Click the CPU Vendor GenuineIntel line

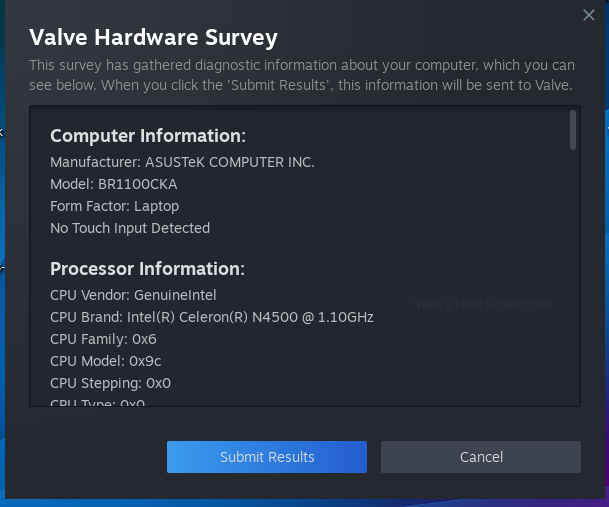[133, 295]
